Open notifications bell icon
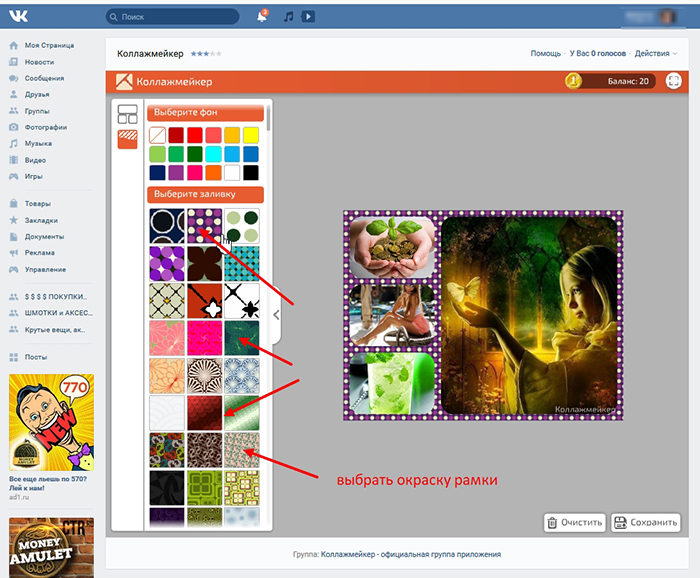Viewport: 700px width, 578px height. (262, 17)
